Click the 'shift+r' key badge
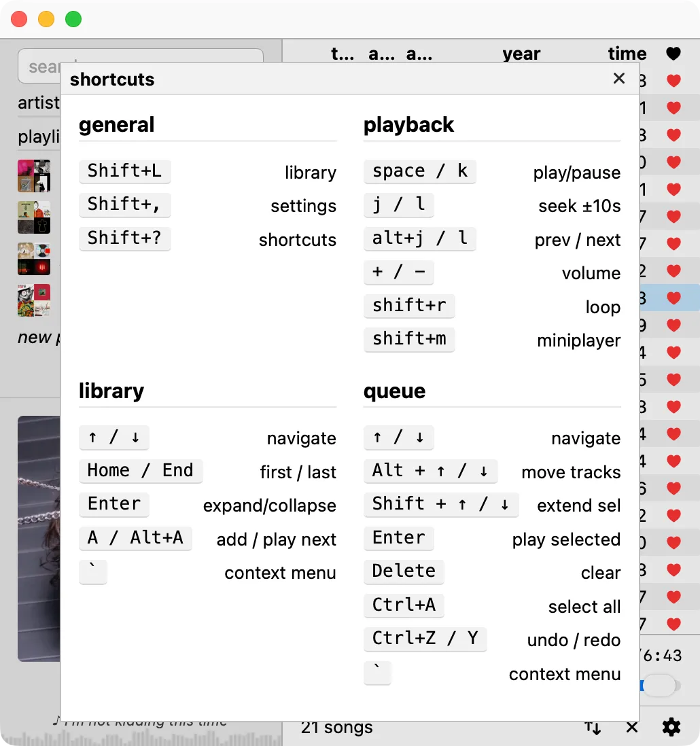700x746 pixels. [409, 306]
